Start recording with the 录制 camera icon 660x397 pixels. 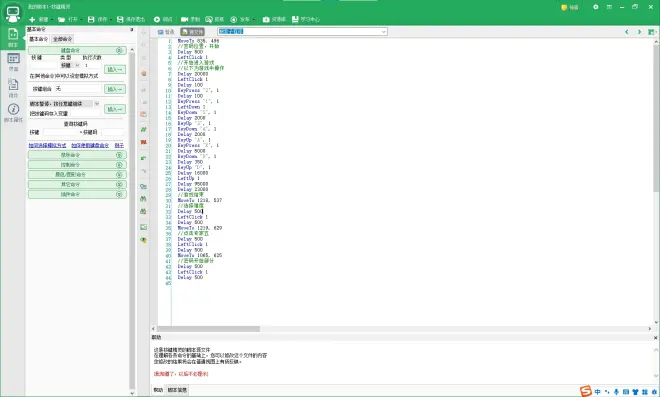pyautogui.click(x=184, y=19)
